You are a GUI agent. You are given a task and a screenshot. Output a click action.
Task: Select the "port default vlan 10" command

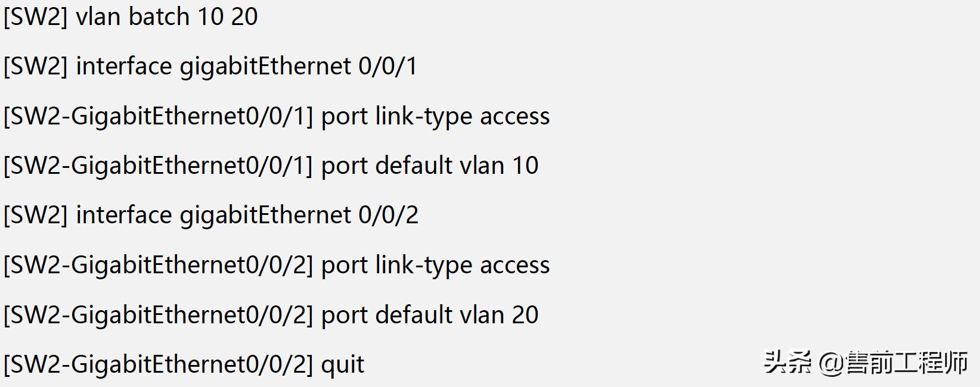click(429, 166)
